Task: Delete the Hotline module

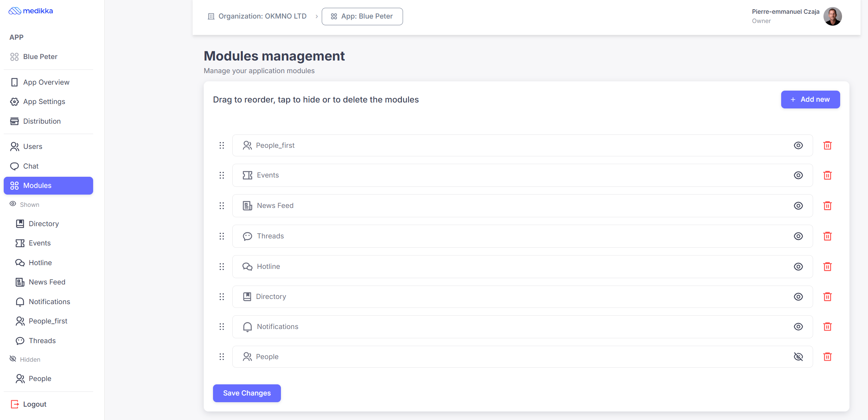Action: [827, 267]
